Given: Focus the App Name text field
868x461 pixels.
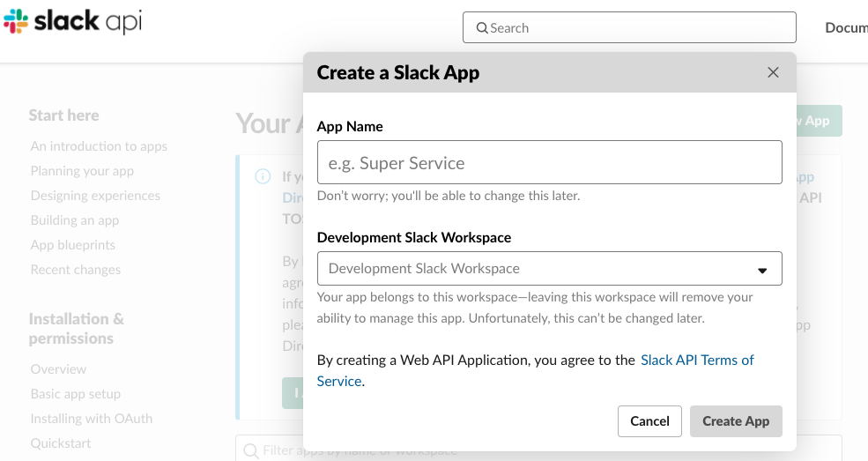Looking at the screenshot, I should tap(550, 162).
